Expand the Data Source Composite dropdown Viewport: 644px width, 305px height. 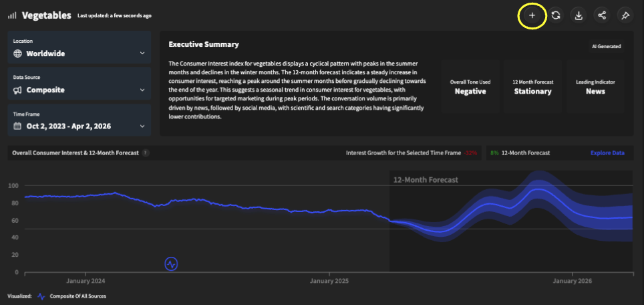(x=79, y=84)
